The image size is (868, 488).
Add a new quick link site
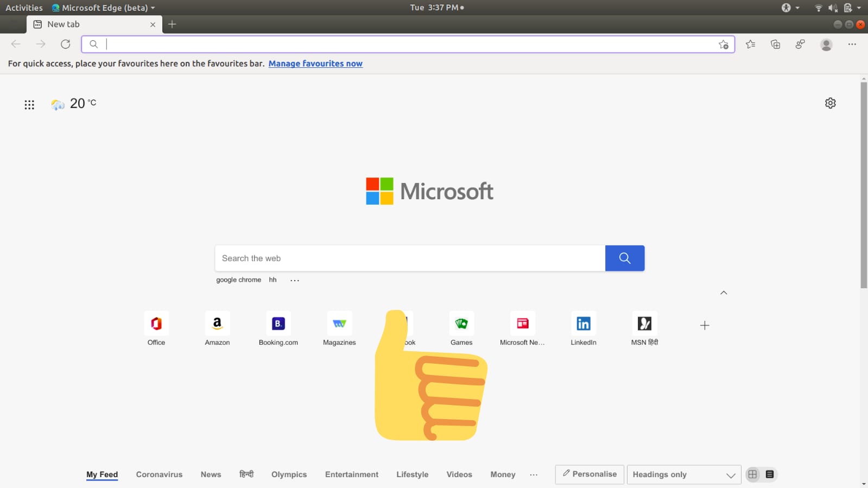[x=705, y=325]
